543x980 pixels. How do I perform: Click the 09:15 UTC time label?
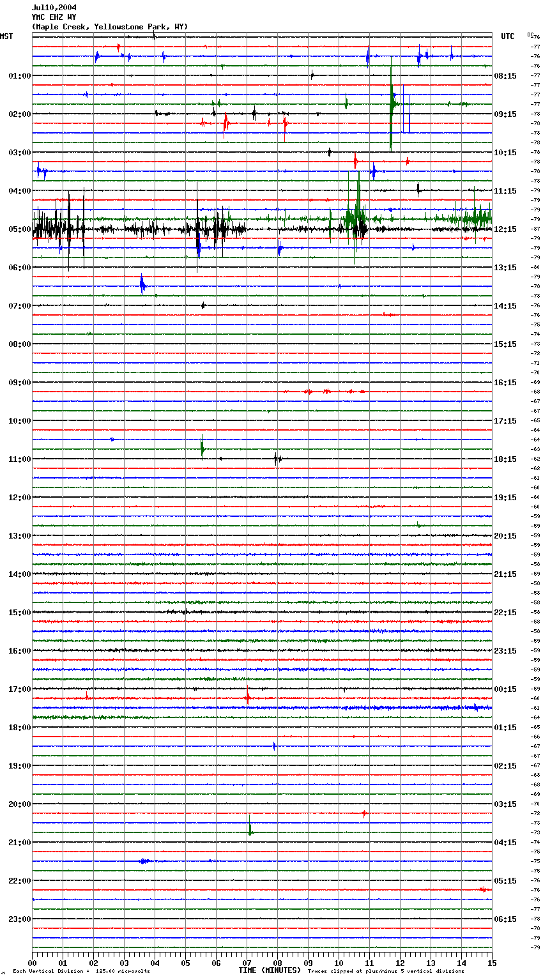(505, 114)
